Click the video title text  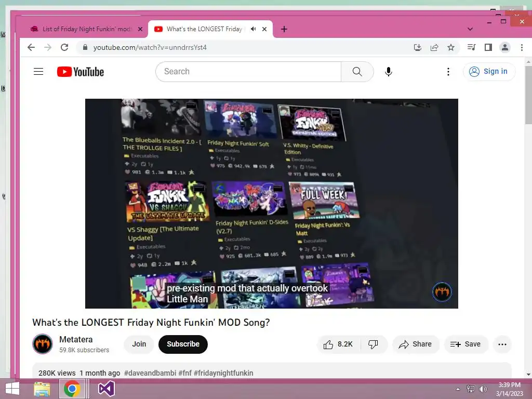point(151,322)
